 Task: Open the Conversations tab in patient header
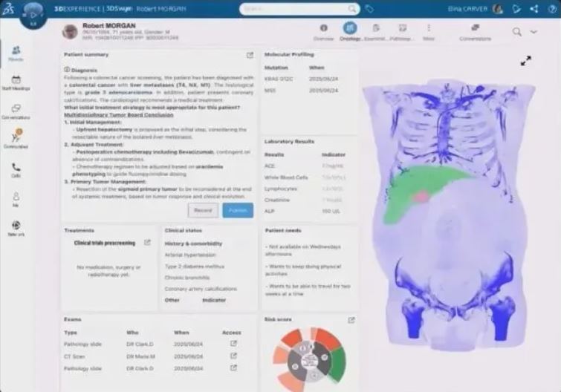[x=475, y=31]
